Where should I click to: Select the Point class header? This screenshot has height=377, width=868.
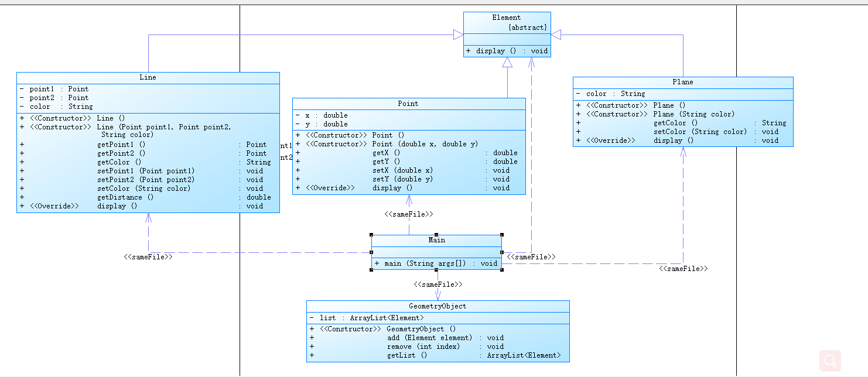click(409, 104)
